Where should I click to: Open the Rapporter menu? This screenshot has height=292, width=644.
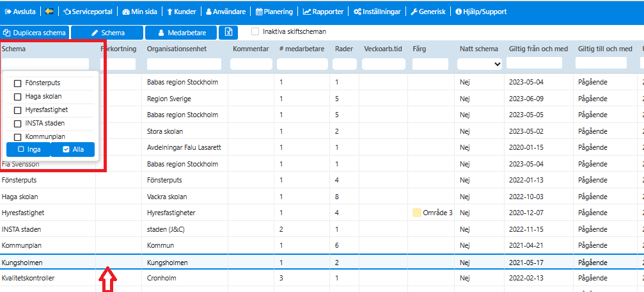pos(323,12)
